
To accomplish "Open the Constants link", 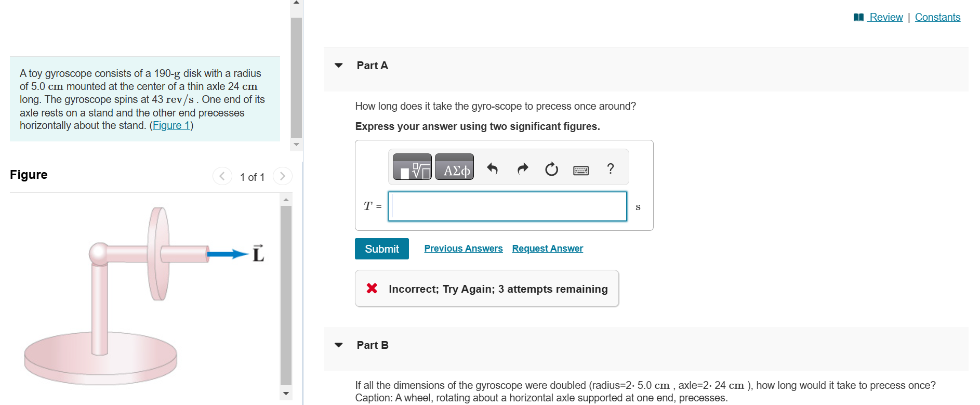I will [x=937, y=17].
